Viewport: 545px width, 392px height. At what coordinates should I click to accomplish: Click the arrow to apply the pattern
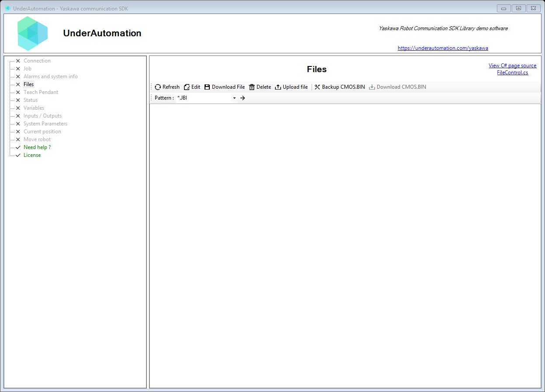click(243, 98)
